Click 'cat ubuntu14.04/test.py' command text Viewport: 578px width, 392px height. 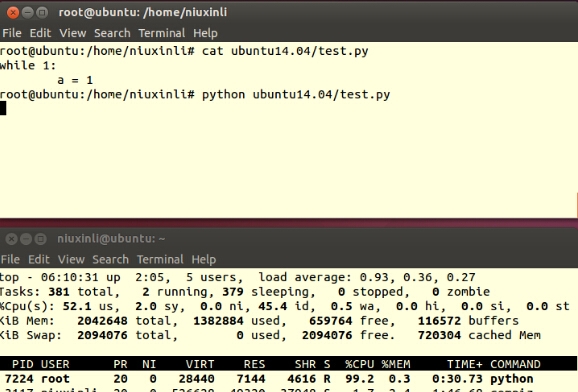click(x=285, y=51)
